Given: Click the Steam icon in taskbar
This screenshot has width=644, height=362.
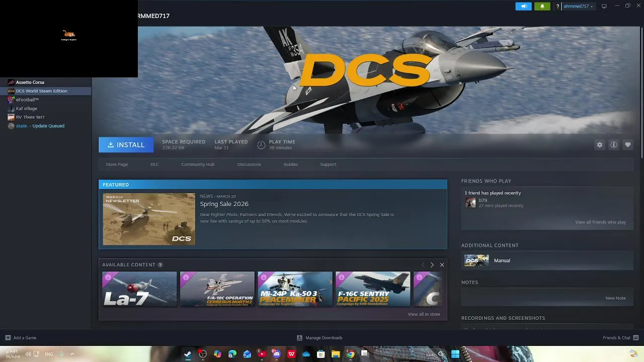Looking at the screenshot, I should coord(188,354).
